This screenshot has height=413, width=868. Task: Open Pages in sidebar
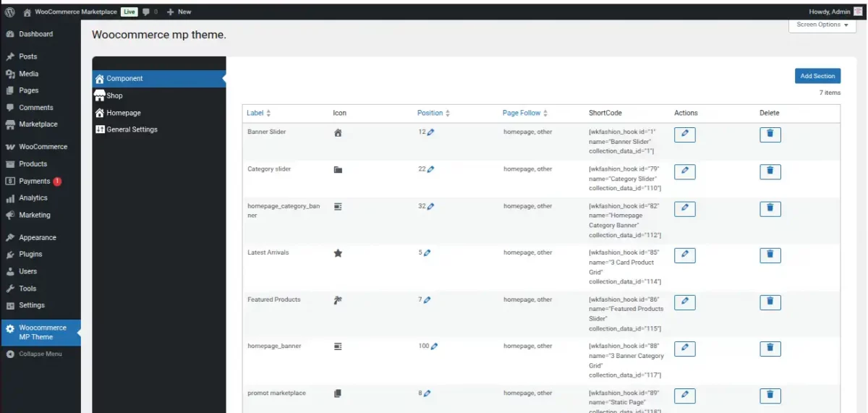pyautogui.click(x=29, y=90)
